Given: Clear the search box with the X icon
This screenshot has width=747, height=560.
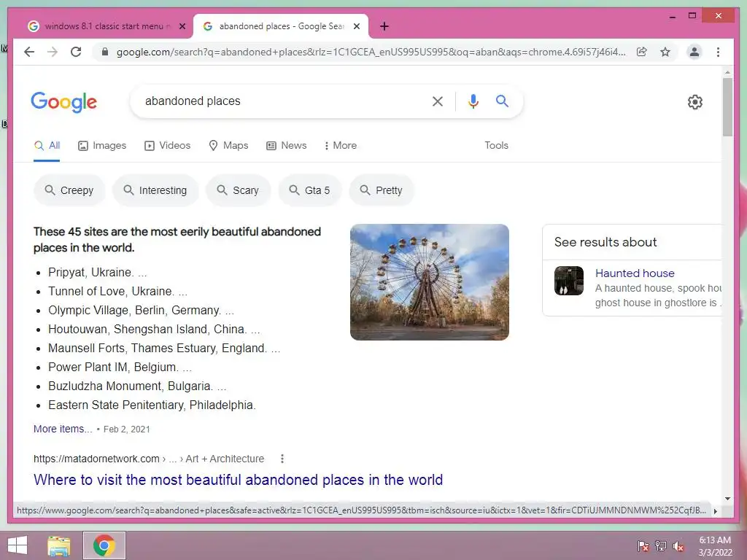Looking at the screenshot, I should [x=438, y=101].
